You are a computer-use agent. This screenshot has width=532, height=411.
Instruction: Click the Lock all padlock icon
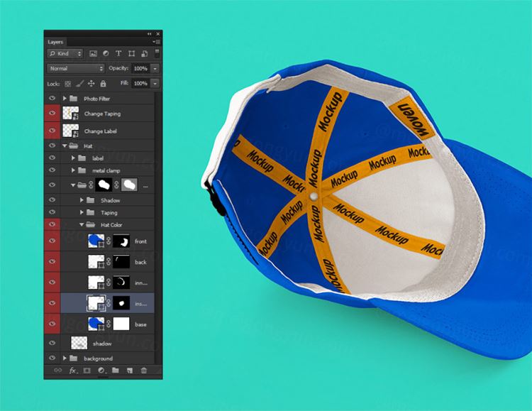[104, 83]
